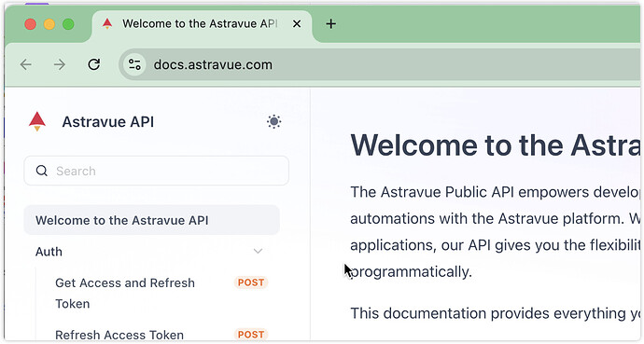Image resolution: width=644 pixels, height=344 pixels.
Task: Click the magnifier icon in Search box
Action: click(41, 171)
